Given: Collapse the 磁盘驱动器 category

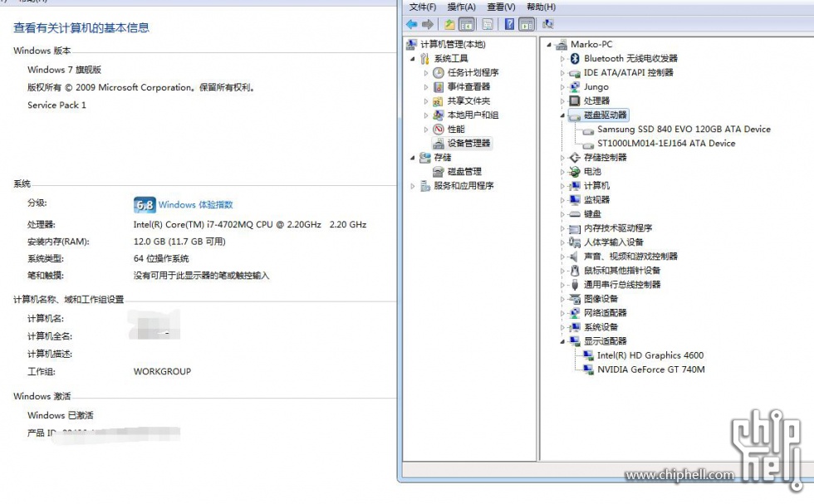Looking at the screenshot, I should point(562,115).
